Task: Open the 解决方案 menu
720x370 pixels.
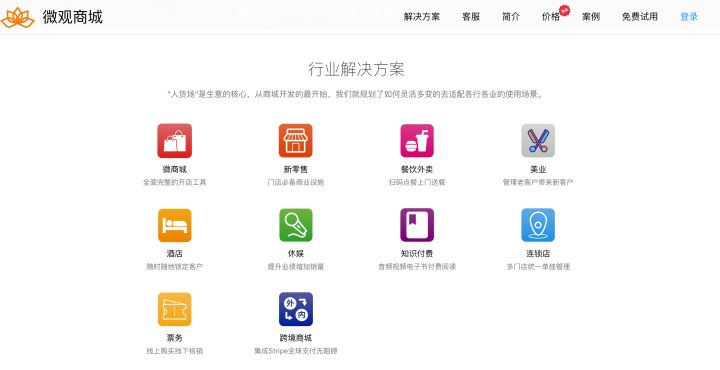Action: click(422, 17)
